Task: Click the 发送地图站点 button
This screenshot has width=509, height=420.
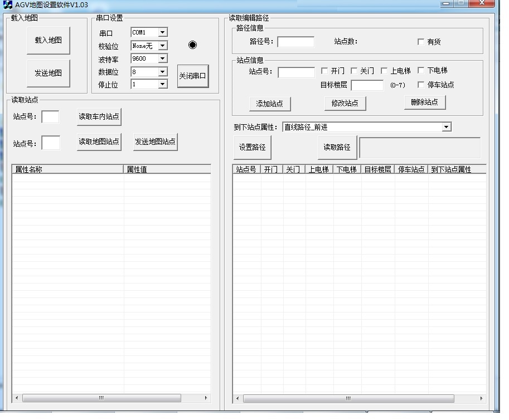Action: [x=155, y=141]
